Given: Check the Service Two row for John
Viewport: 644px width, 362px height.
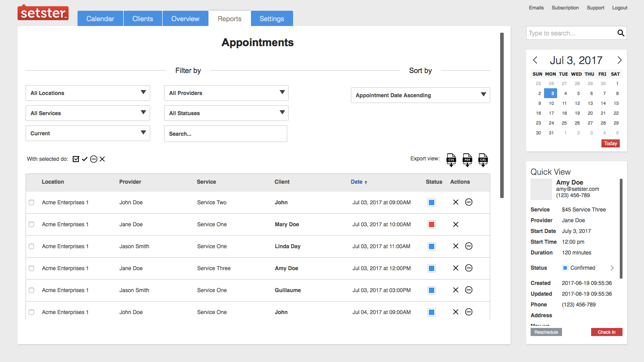Looking at the screenshot, I should pos(31,203).
